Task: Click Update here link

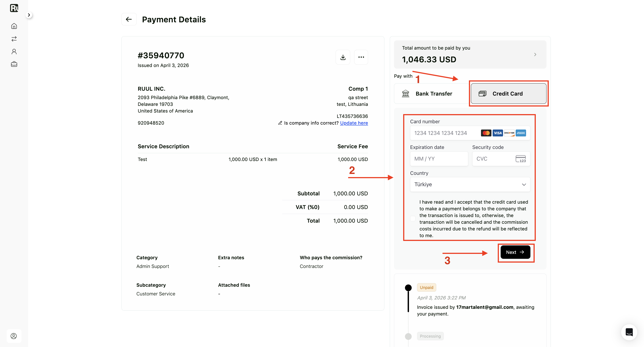Action: [x=354, y=123]
